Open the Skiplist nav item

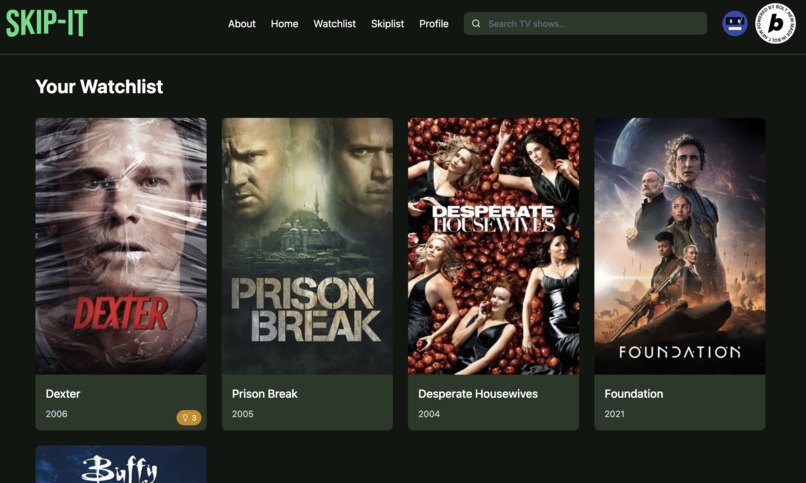pos(388,24)
